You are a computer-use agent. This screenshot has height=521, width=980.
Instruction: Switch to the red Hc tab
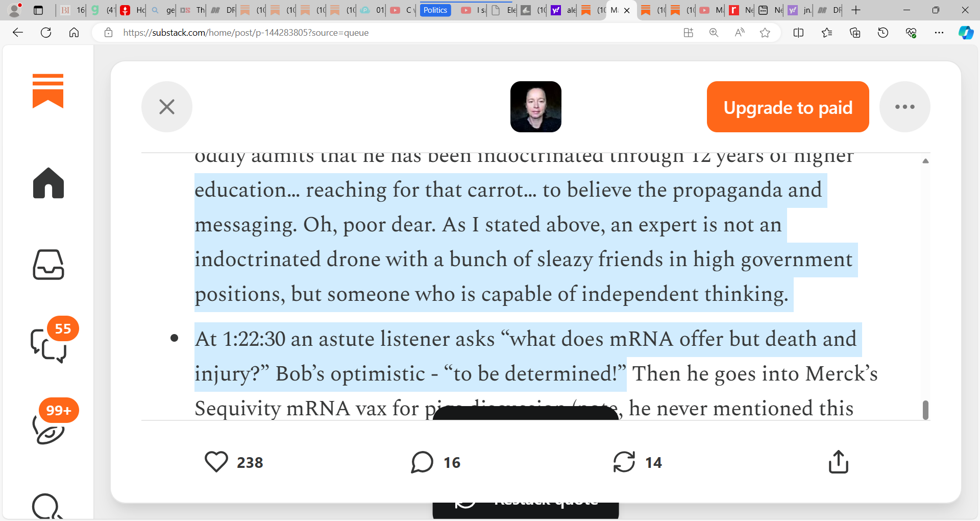click(x=132, y=10)
